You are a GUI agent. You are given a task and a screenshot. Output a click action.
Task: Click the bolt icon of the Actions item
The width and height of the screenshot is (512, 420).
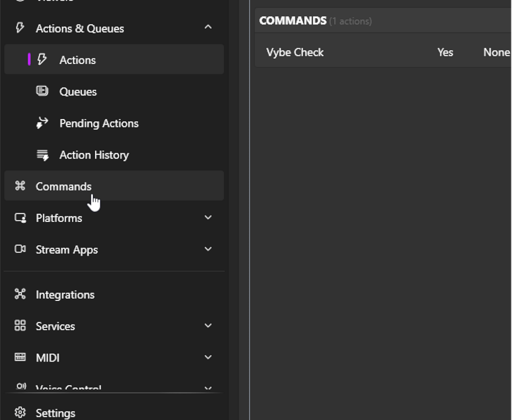(x=42, y=59)
